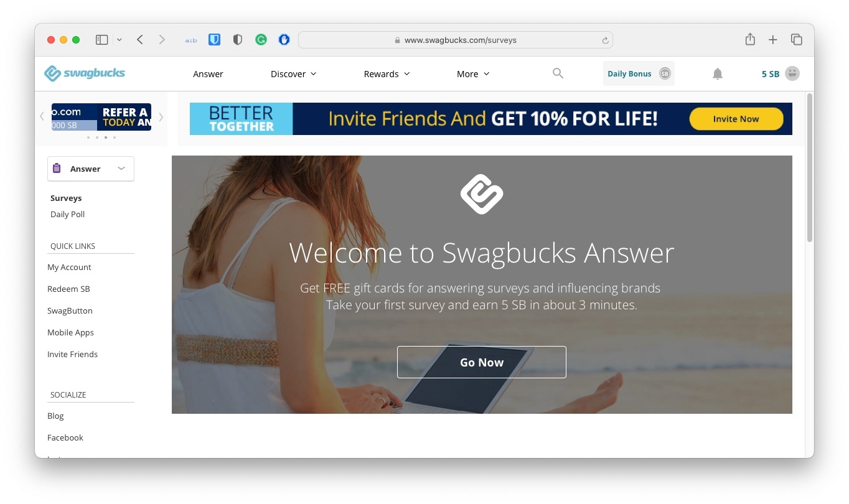The width and height of the screenshot is (849, 504).
Task: Click the Swagbucks logo
Action: pyautogui.click(x=85, y=73)
